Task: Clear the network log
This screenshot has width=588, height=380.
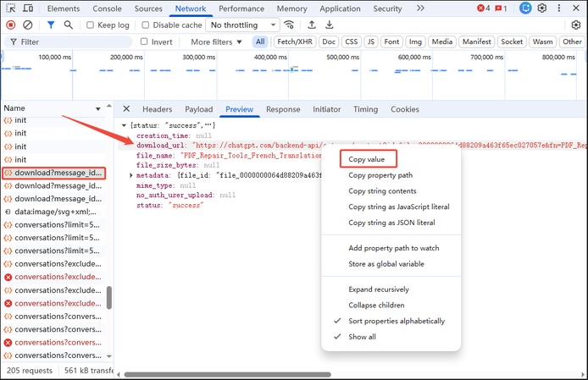Action: tap(28, 25)
